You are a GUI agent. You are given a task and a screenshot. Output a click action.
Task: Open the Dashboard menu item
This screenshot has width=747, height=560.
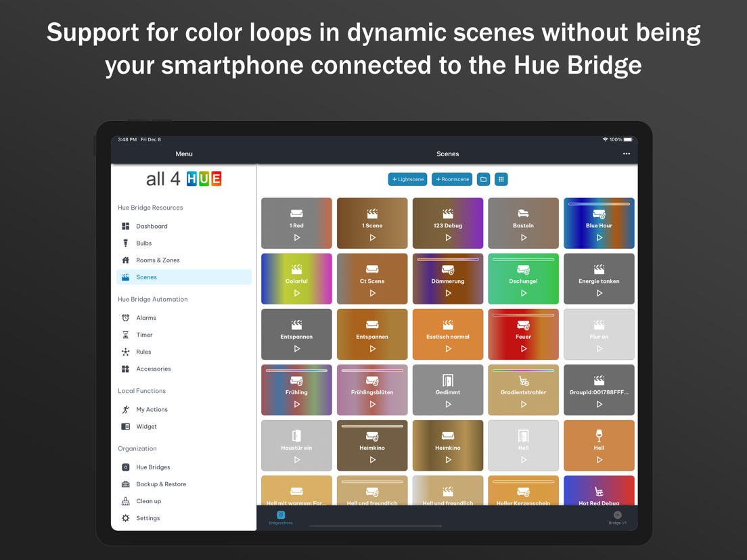click(x=183, y=226)
